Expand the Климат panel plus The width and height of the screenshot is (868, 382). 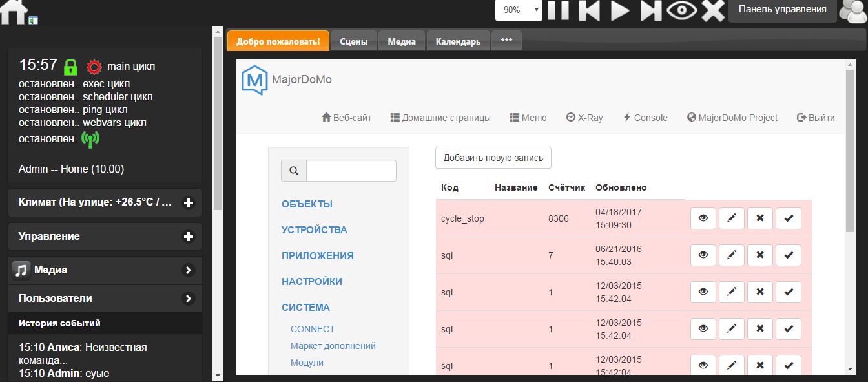pyautogui.click(x=189, y=203)
